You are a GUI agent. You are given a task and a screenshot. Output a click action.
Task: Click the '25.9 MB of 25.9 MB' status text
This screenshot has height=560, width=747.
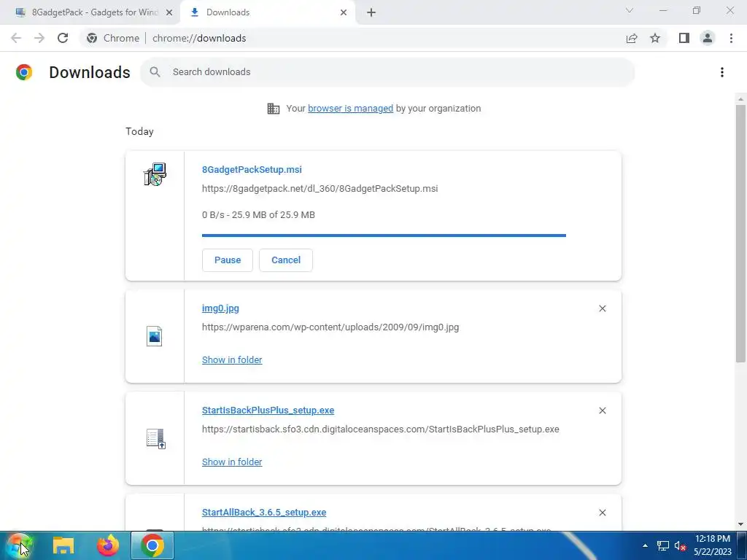(x=274, y=215)
